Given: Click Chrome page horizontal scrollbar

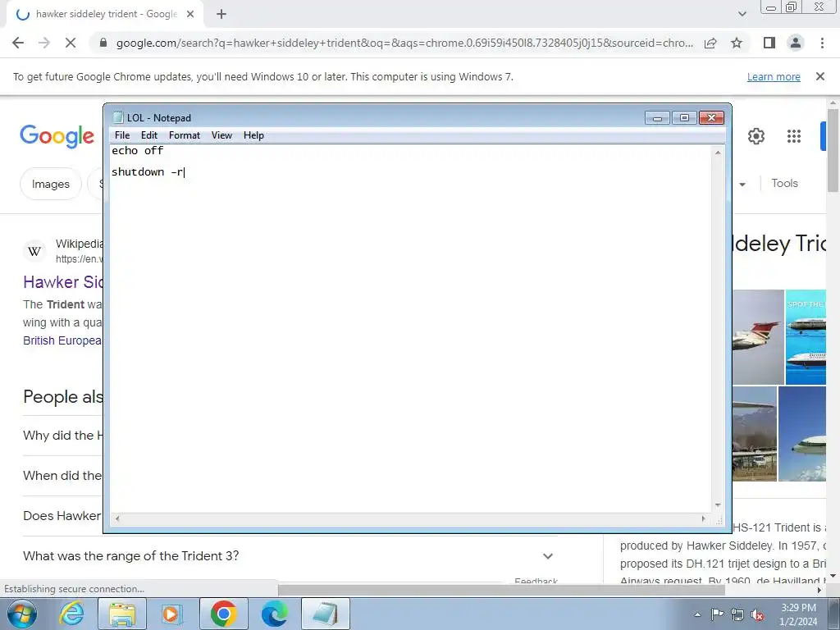Looking at the screenshot, I should [501, 590].
